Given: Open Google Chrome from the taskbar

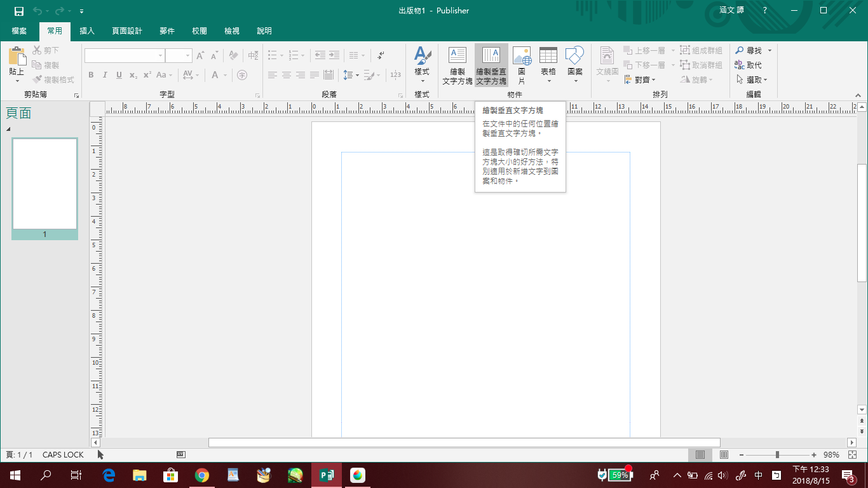Looking at the screenshot, I should tap(202, 475).
